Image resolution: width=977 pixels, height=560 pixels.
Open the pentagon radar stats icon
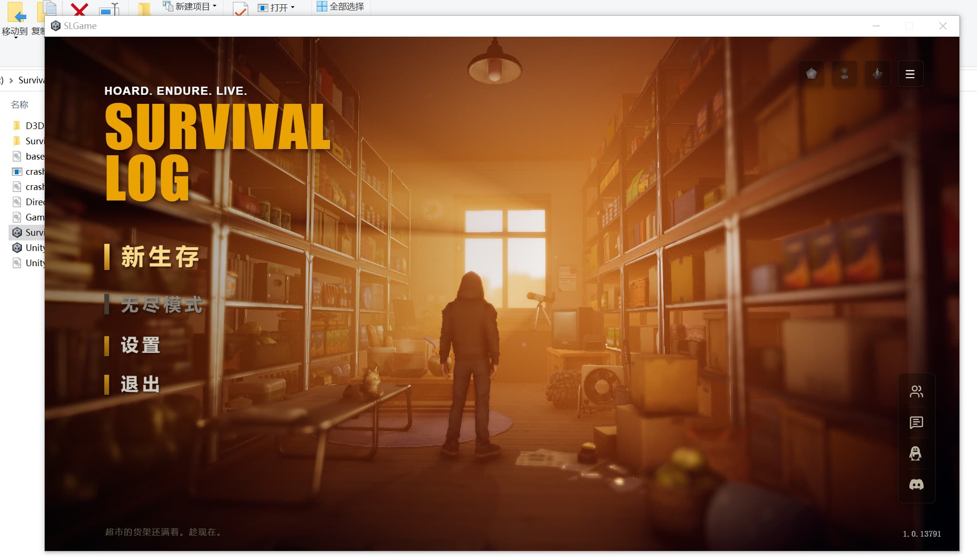[x=811, y=74]
